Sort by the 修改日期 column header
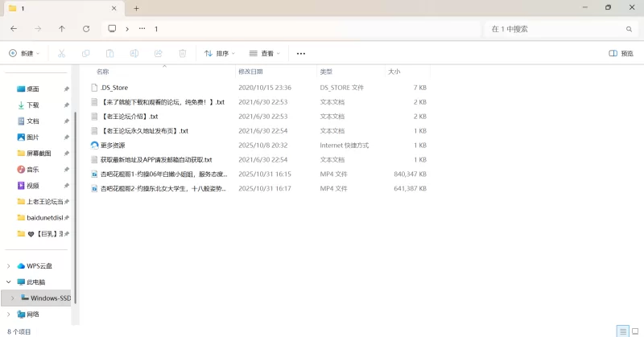This screenshot has width=644, height=337. pyautogui.click(x=250, y=72)
